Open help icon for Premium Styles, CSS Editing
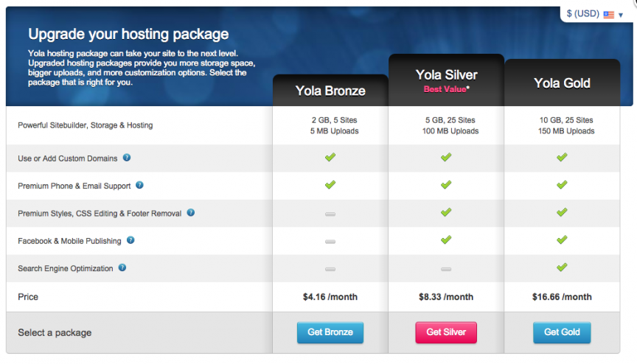This screenshot has width=637, height=364. (x=190, y=213)
